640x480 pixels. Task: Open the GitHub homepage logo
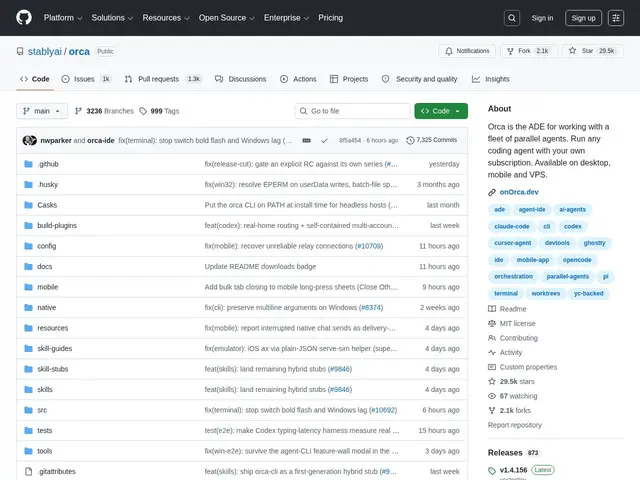[24, 18]
